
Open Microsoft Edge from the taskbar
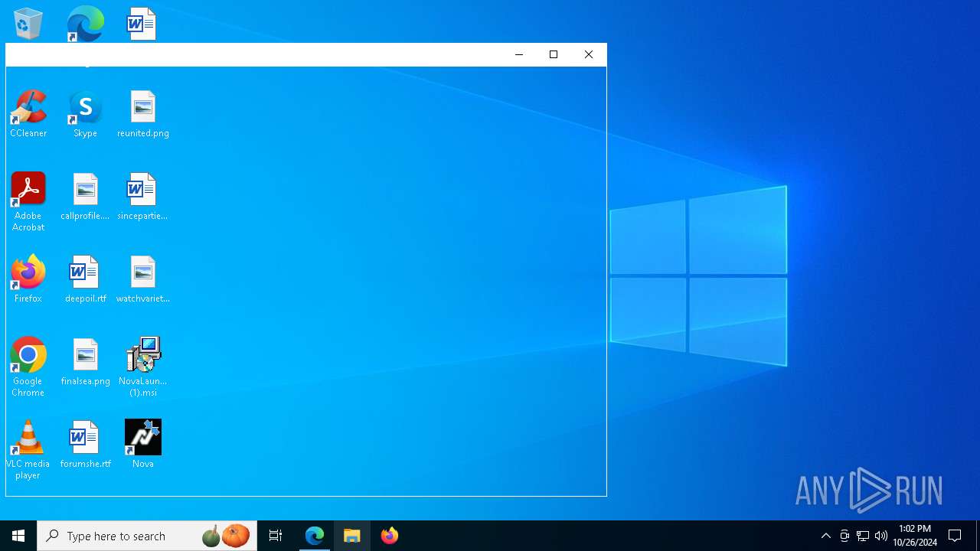(x=315, y=536)
